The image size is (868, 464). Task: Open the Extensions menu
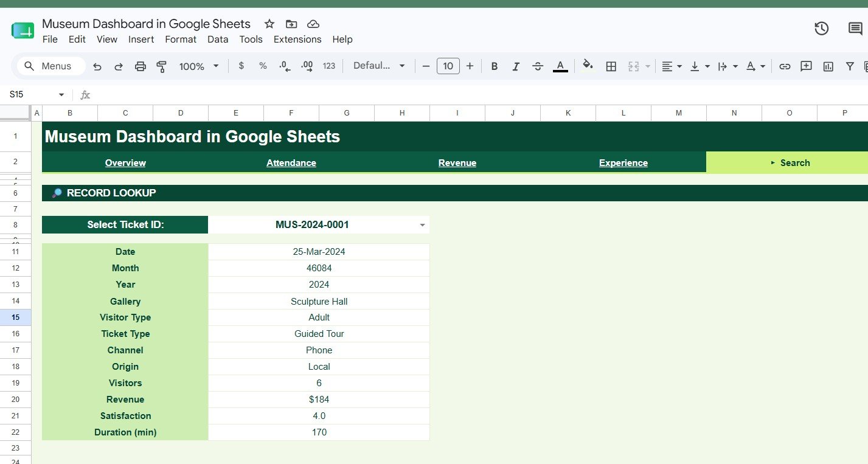pos(297,39)
